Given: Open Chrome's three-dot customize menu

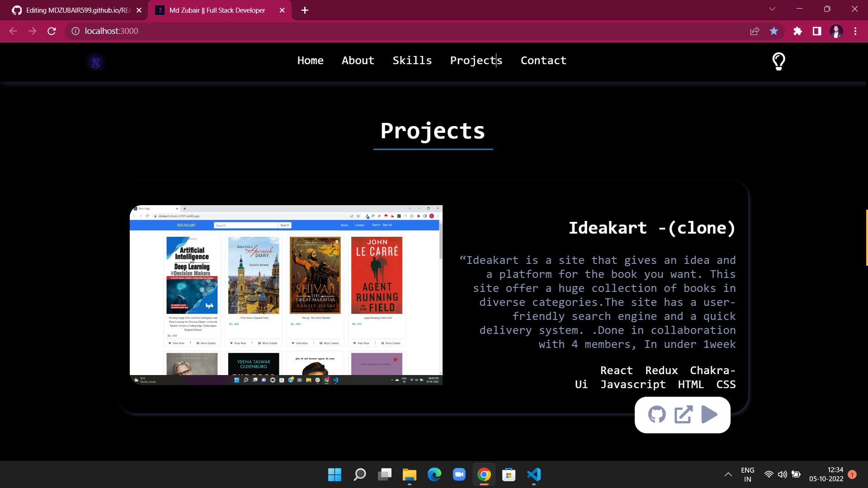Looking at the screenshot, I should [x=855, y=31].
